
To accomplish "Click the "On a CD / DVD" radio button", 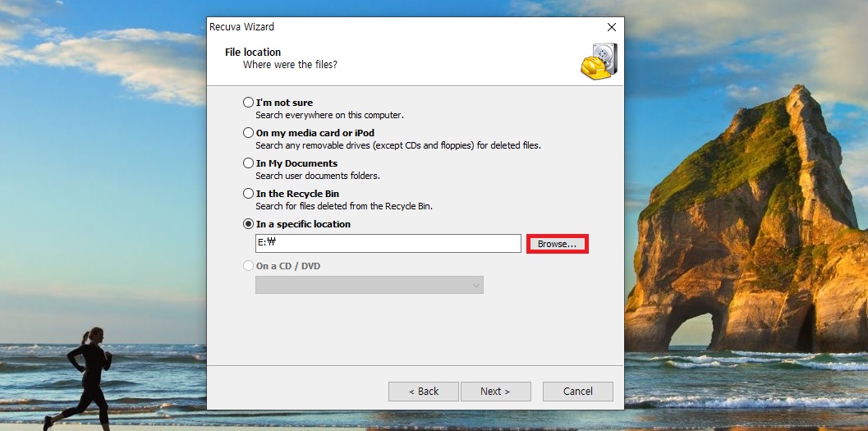I will [249, 265].
